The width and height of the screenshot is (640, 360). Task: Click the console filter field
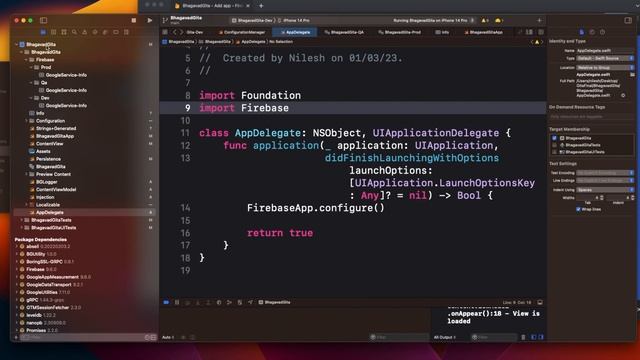coord(494,337)
